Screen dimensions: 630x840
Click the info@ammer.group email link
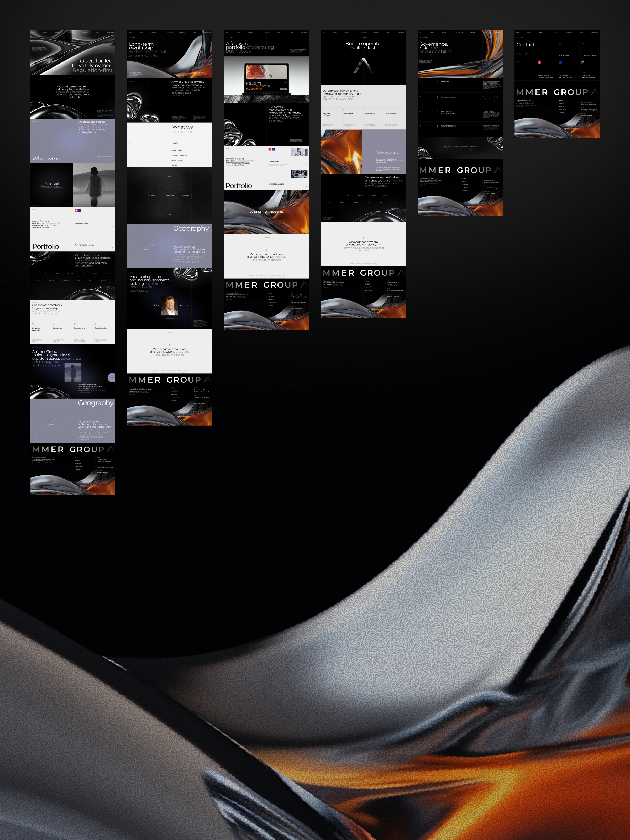click(588, 55)
